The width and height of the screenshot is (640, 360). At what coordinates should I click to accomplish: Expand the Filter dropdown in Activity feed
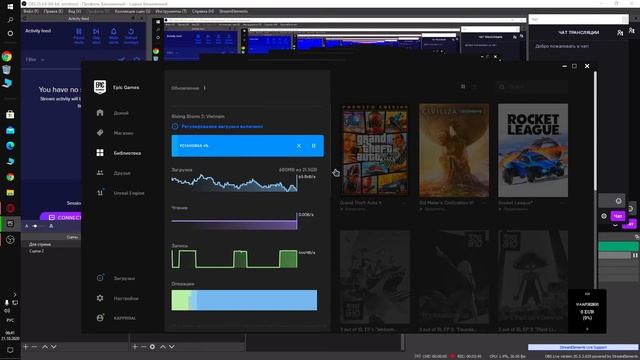point(35,60)
